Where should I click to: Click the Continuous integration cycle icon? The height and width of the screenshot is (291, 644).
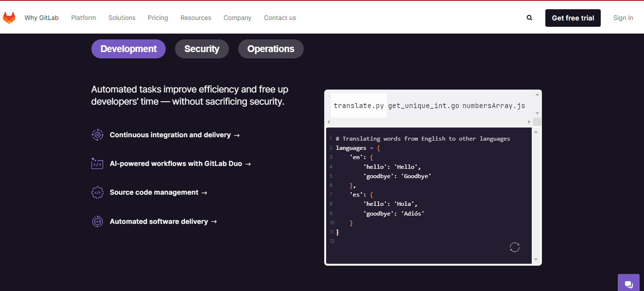point(97,135)
